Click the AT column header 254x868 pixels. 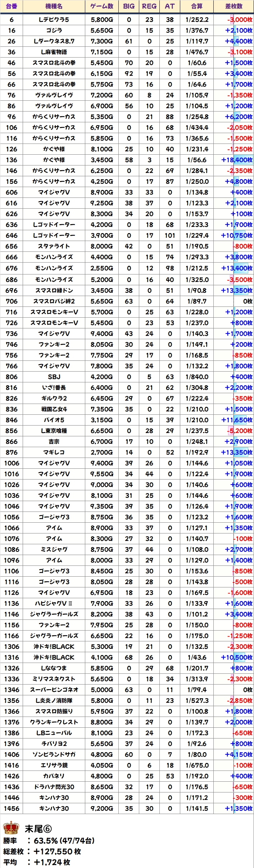pos(170,6)
